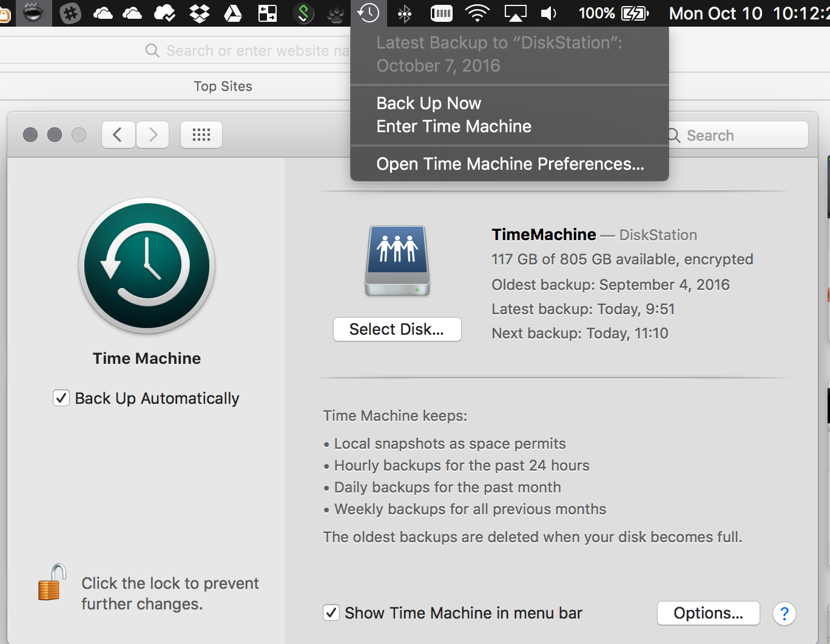Open the Wi-Fi menu
The height and width of the screenshot is (644, 830).
tap(477, 13)
